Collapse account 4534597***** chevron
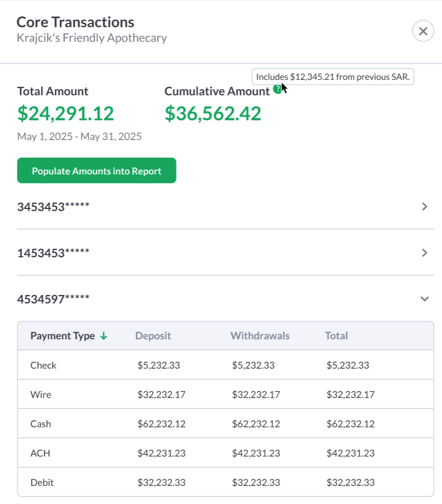Screen dimensions: 442x504 pyautogui.click(x=424, y=299)
